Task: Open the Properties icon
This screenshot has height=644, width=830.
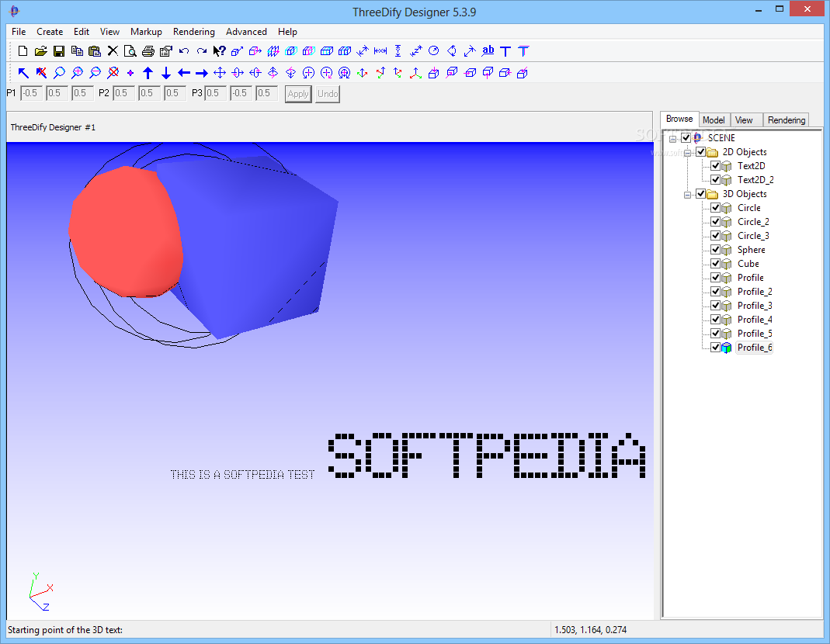Action: click(166, 51)
